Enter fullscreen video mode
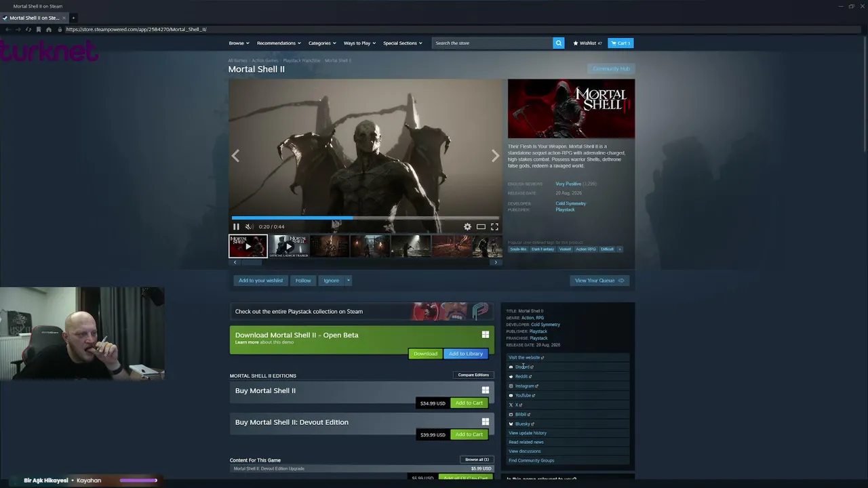This screenshot has height=488, width=868. 494,226
